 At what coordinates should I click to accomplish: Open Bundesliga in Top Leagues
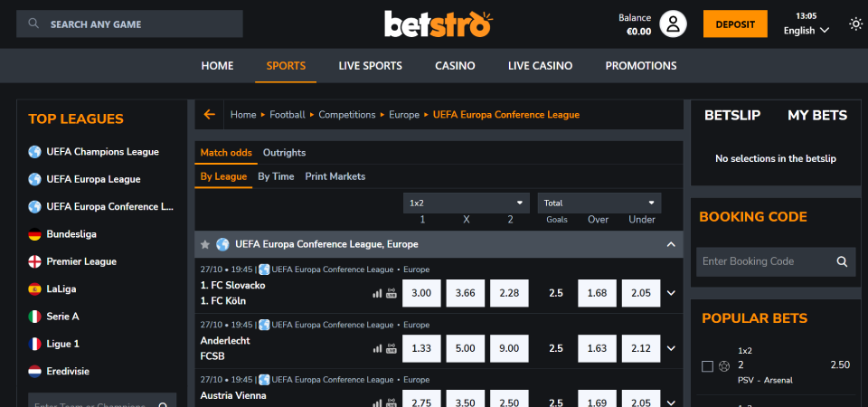[x=71, y=234]
